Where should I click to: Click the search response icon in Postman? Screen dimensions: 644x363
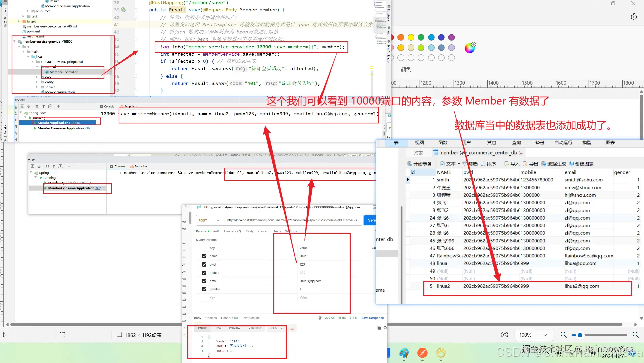[x=385, y=328]
